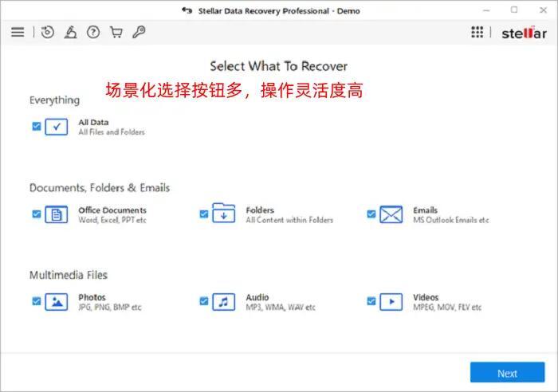Click the Audio music note icon
Image resolution: width=558 pixels, height=392 pixels.
223,302
